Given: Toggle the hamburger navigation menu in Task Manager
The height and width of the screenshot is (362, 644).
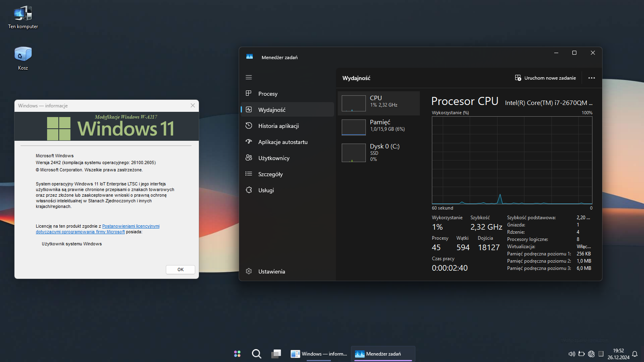Looking at the screenshot, I should [249, 77].
